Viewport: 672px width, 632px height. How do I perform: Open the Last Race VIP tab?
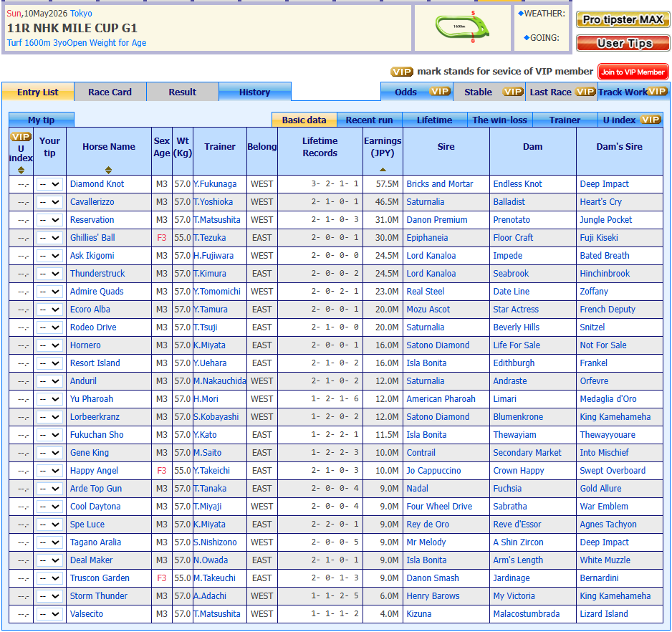coord(561,92)
